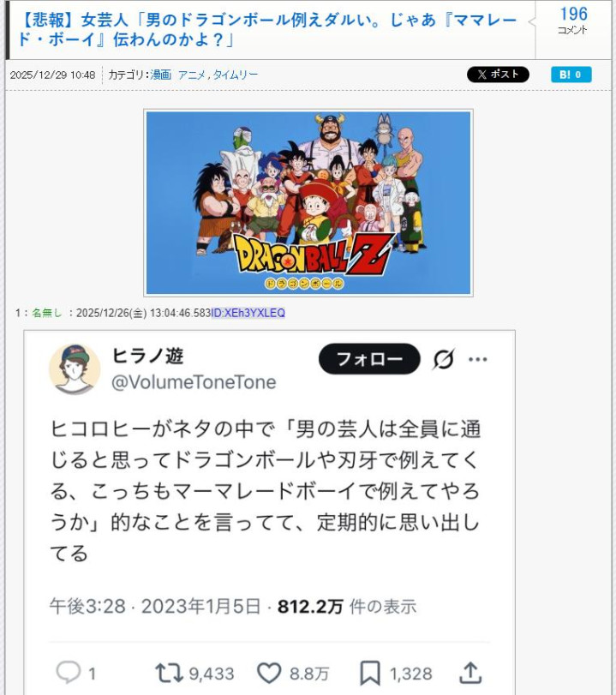
Task: Bookmark the tweet using bookmark icon
Action: 370,674
